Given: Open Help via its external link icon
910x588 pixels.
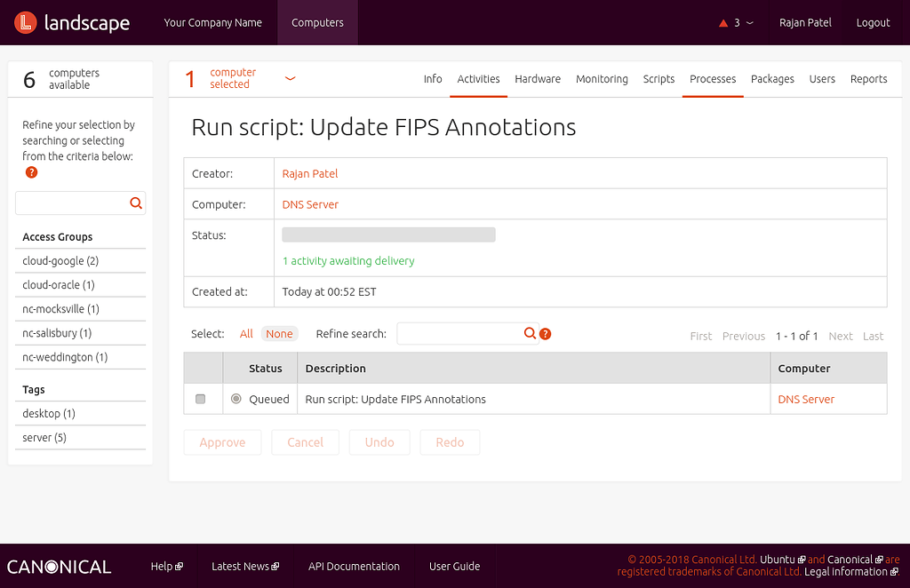Looking at the screenshot, I should [x=178, y=566].
